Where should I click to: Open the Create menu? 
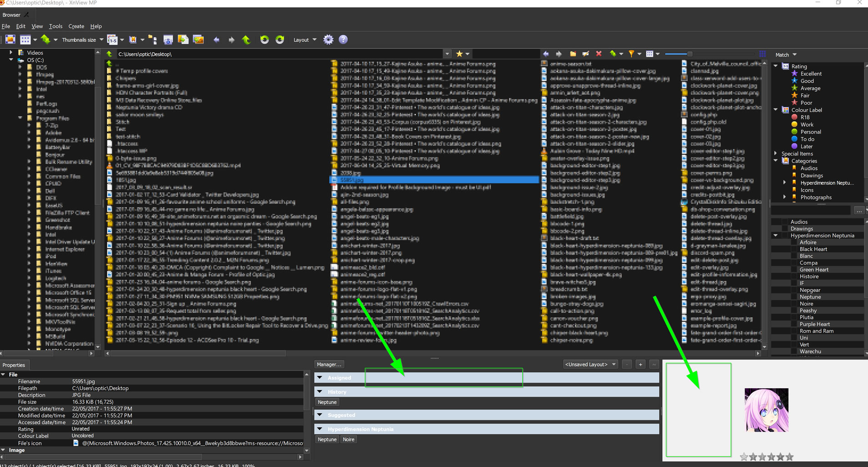76,26
